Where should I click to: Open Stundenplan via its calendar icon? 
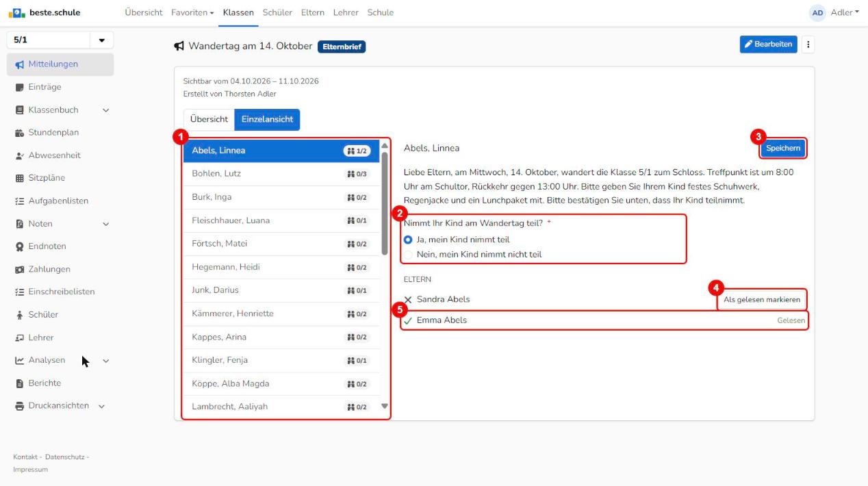[x=19, y=133]
